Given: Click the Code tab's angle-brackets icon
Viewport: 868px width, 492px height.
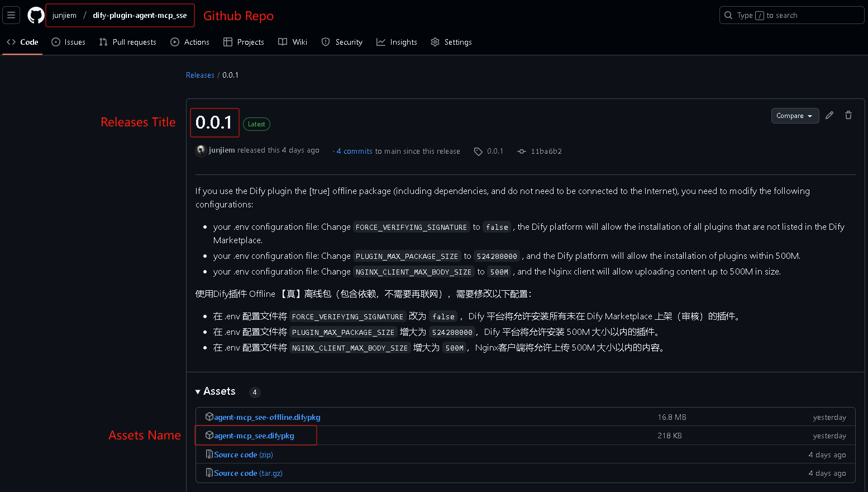Looking at the screenshot, I should tap(11, 42).
